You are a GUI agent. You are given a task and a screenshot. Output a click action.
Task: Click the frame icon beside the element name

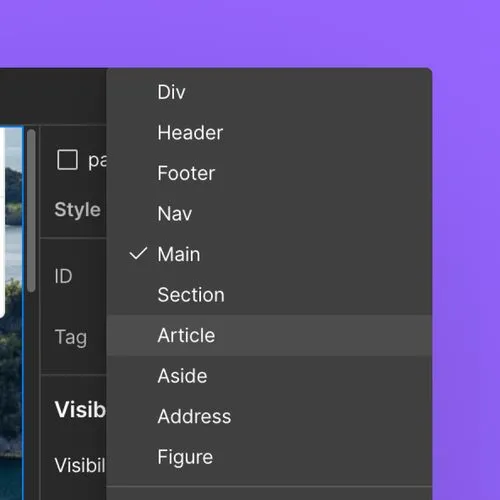click(68, 160)
